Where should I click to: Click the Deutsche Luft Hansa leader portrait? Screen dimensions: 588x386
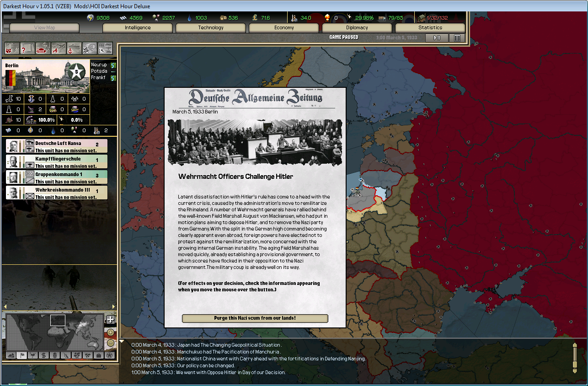(13, 146)
